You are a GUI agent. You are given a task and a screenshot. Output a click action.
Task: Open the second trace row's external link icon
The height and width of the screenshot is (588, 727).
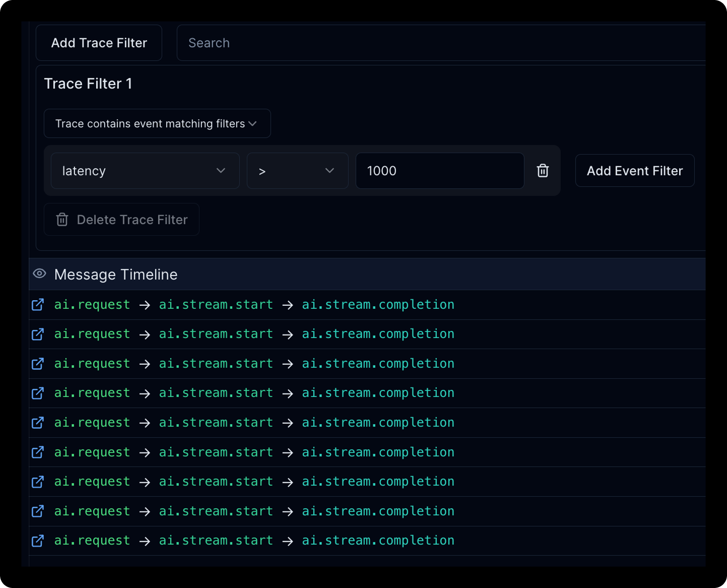(x=38, y=334)
